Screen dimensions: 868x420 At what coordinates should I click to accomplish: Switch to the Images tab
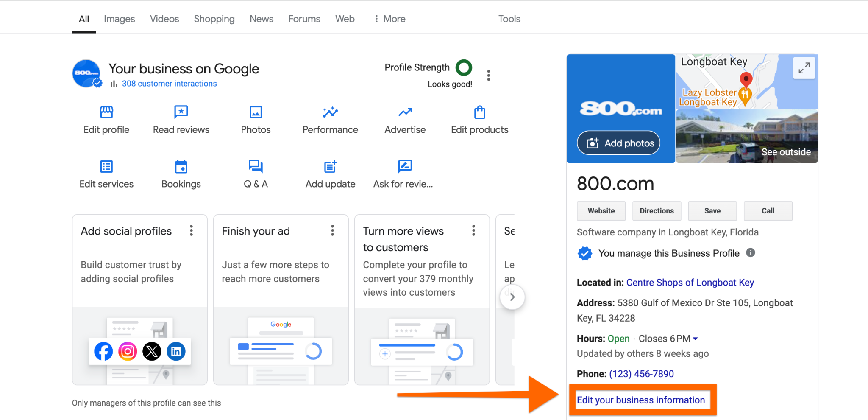[120, 19]
